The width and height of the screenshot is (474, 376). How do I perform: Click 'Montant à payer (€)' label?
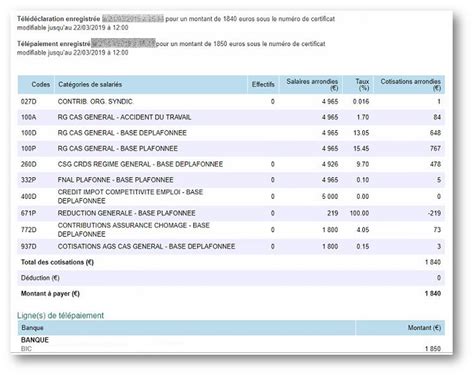[50, 293]
